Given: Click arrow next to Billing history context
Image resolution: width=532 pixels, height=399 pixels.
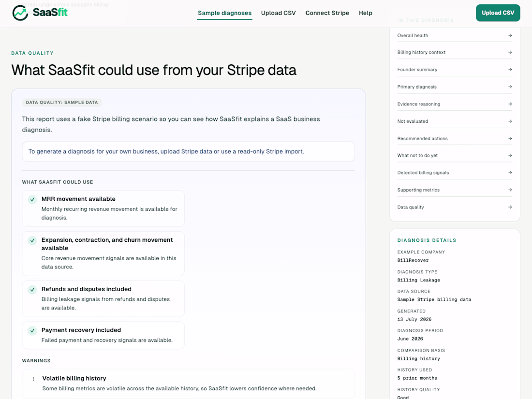Looking at the screenshot, I should coord(510,52).
